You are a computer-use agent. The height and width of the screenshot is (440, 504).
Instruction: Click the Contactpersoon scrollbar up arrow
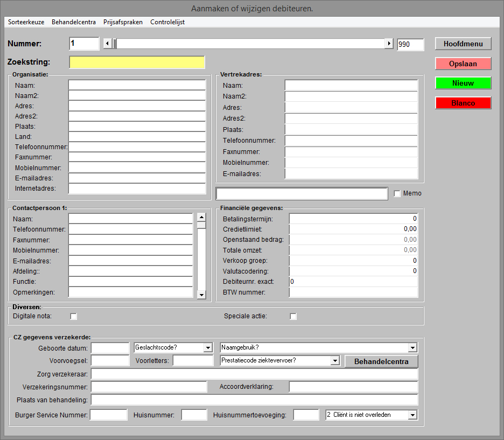coord(201,217)
